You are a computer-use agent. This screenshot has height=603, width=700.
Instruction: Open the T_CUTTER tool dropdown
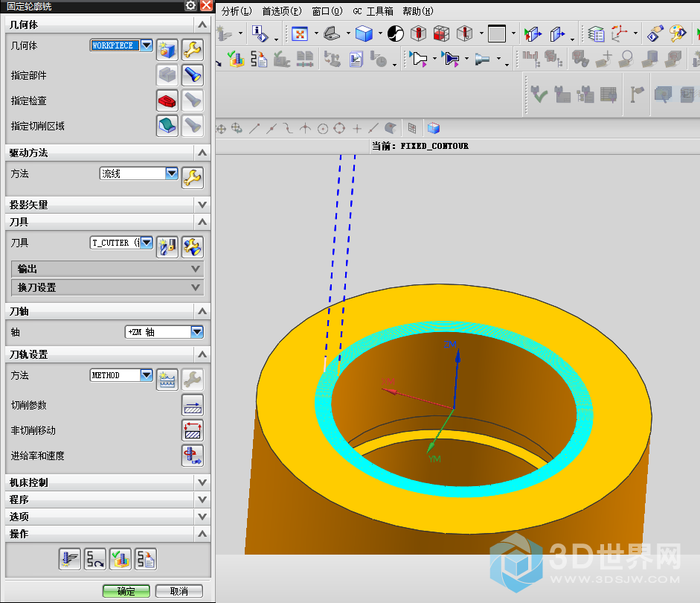click(147, 243)
